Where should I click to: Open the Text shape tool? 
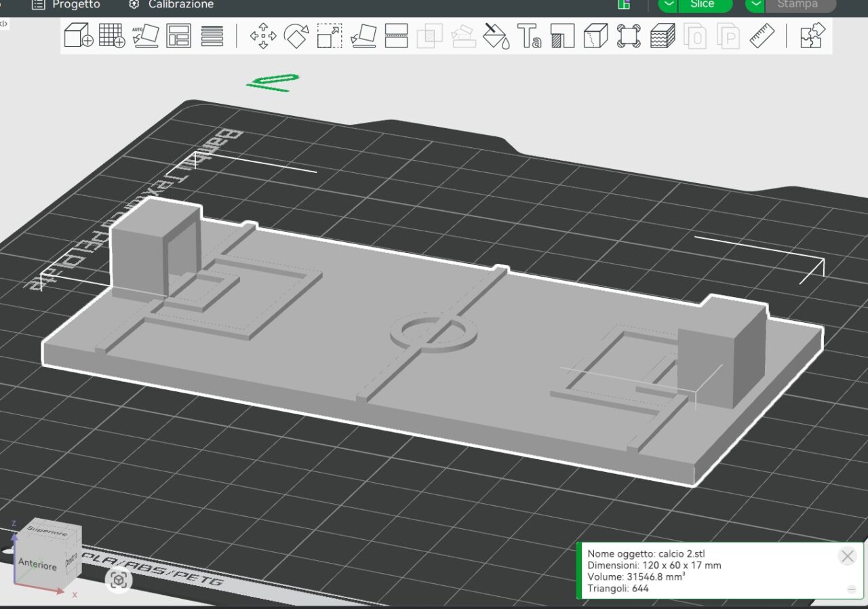tap(529, 35)
